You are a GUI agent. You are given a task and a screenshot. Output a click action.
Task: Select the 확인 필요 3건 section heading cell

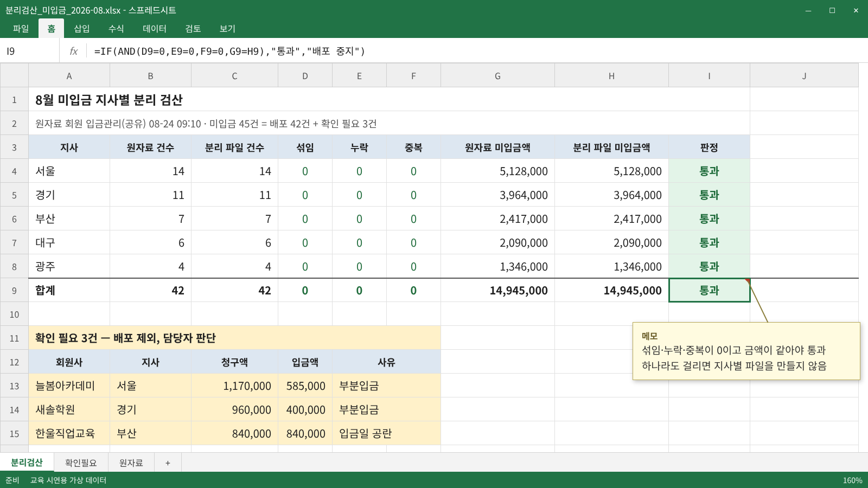coord(234,338)
